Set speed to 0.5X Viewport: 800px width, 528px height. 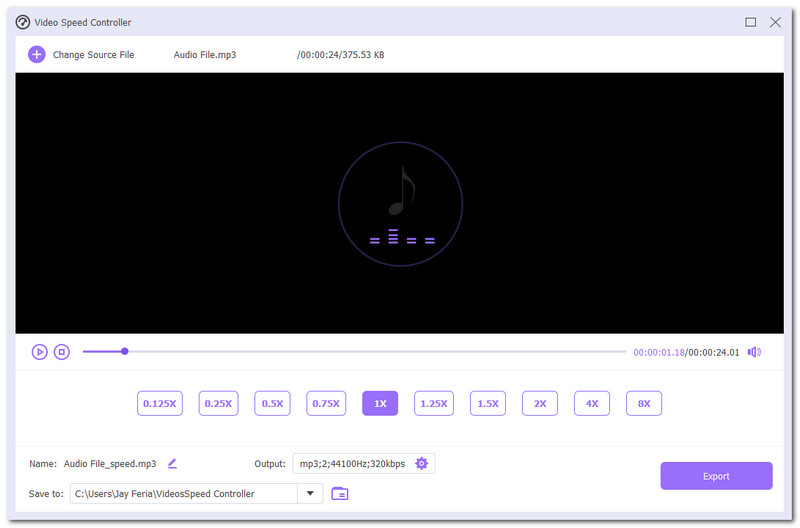click(272, 404)
